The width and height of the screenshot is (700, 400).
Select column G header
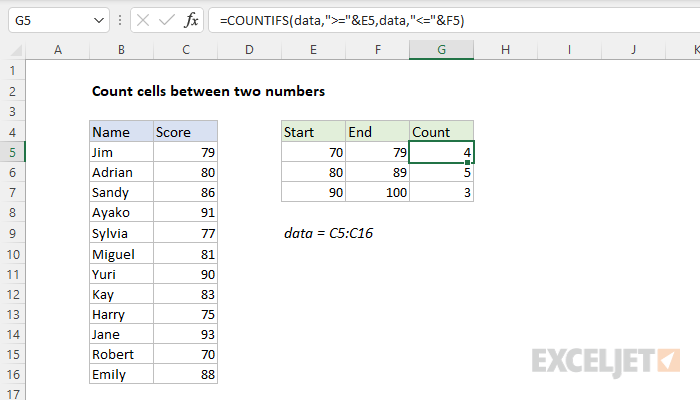(x=442, y=50)
